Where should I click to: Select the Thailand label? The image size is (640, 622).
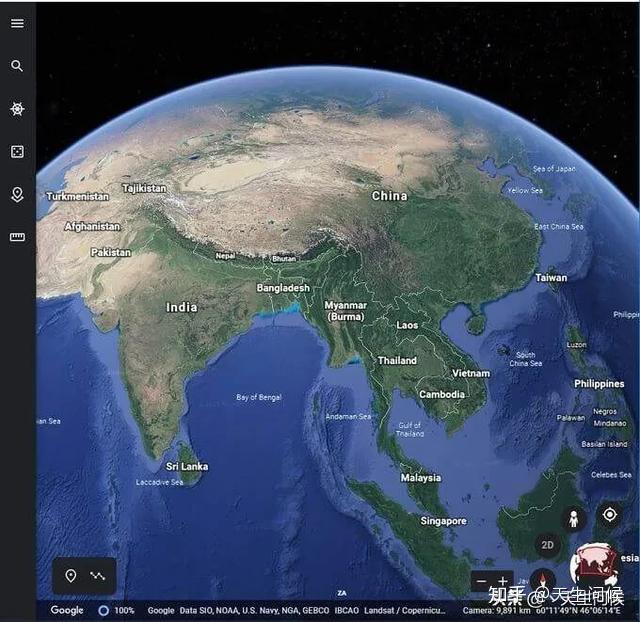coord(397,360)
